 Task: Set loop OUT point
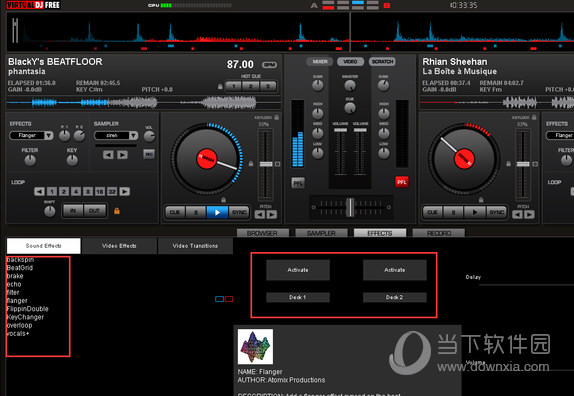(94, 211)
